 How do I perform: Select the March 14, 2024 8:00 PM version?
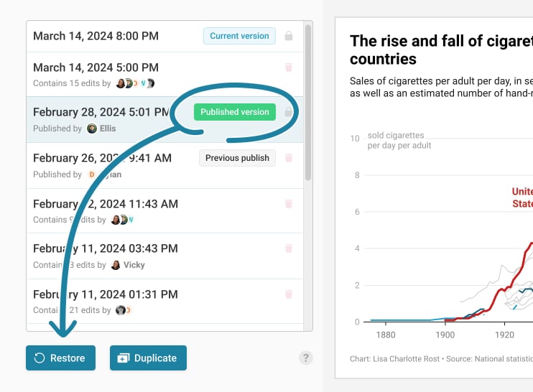pyautogui.click(x=96, y=36)
